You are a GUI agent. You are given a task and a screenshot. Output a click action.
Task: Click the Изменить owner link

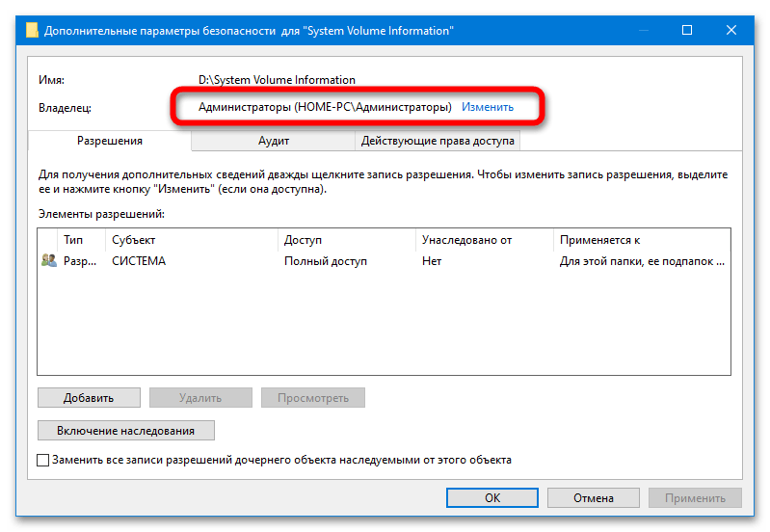487,107
